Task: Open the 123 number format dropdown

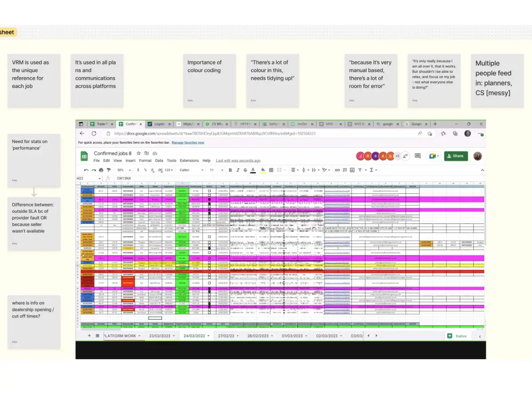Action: coord(169,170)
